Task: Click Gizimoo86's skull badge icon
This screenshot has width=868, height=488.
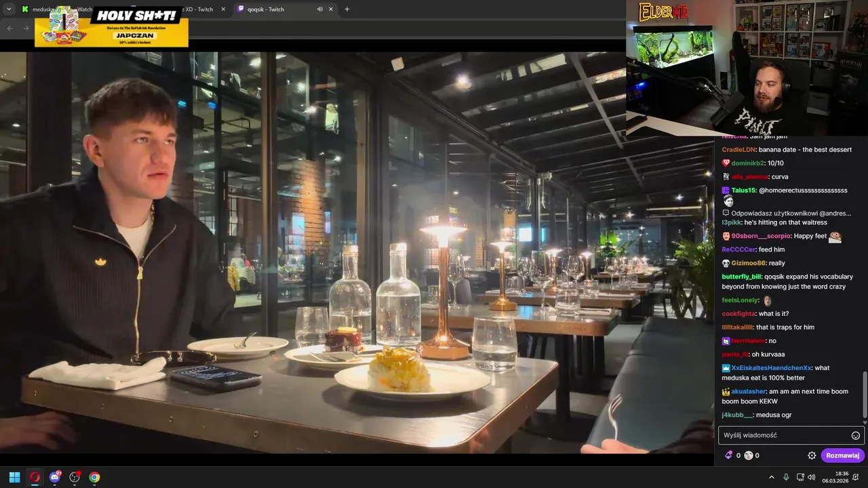Action: click(x=726, y=263)
